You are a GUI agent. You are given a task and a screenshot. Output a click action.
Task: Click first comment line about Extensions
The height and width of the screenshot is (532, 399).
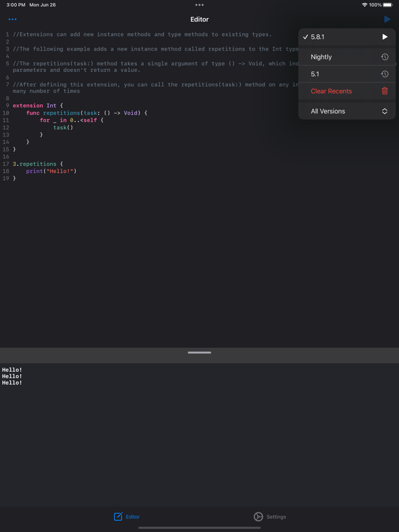click(142, 34)
